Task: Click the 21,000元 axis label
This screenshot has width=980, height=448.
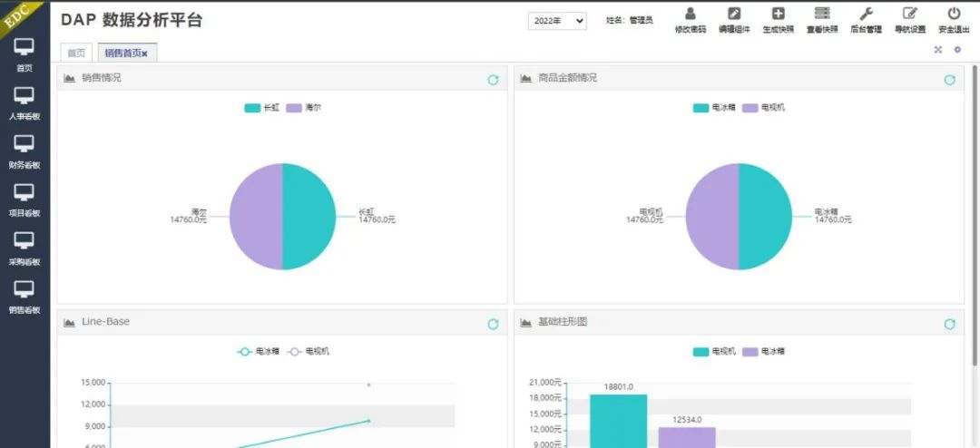Action: [x=544, y=383]
